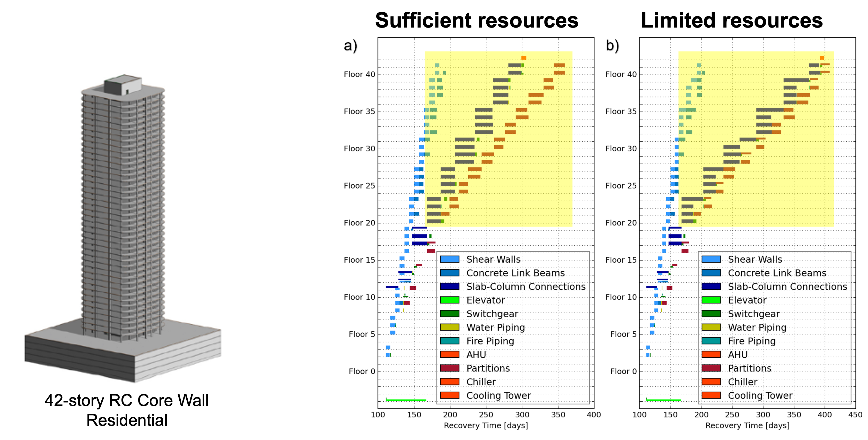
Task: Click 'Recovery Time [days]' axis label of chart b
Action: 747,426
